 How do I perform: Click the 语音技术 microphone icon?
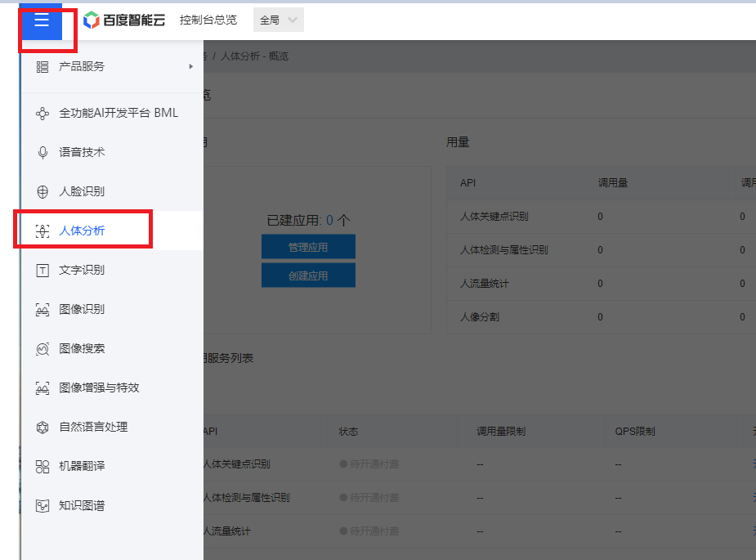click(x=42, y=152)
